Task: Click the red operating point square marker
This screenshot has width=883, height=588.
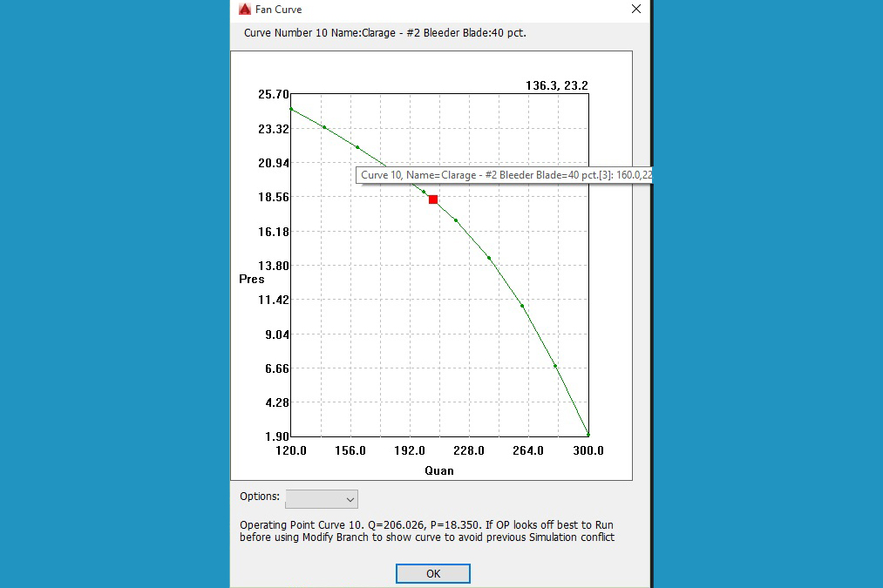Action: pyautogui.click(x=433, y=199)
